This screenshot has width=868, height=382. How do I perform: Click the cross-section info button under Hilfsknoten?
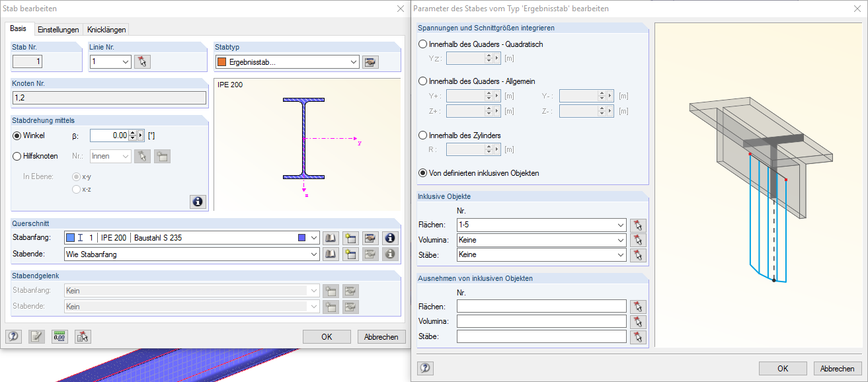pyautogui.click(x=197, y=202)
